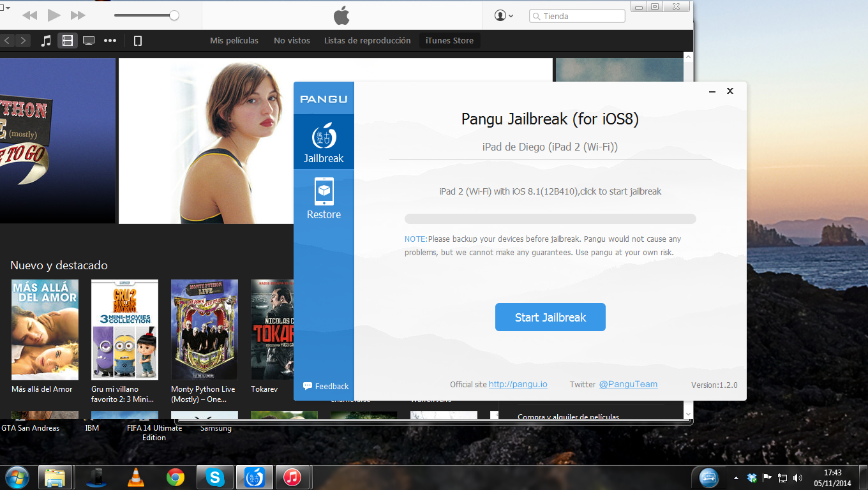
Task: Launch VLC from the taskbar
Action: [x=135, y=477]
